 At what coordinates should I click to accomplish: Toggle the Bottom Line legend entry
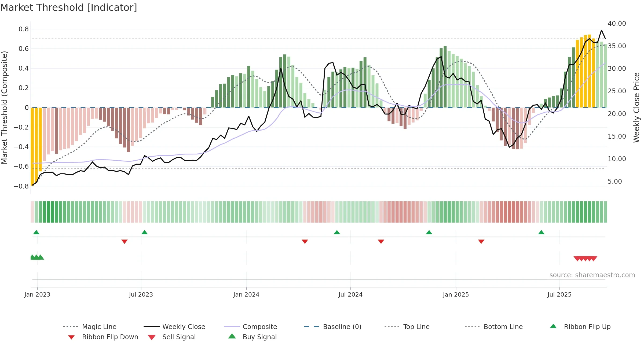pos(494,327)
